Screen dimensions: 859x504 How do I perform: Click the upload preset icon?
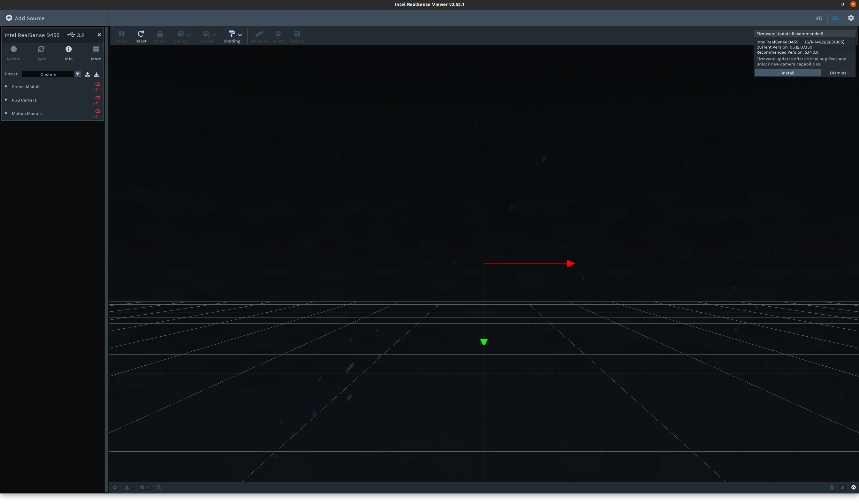pyautogui.click(x=87, y=74)
